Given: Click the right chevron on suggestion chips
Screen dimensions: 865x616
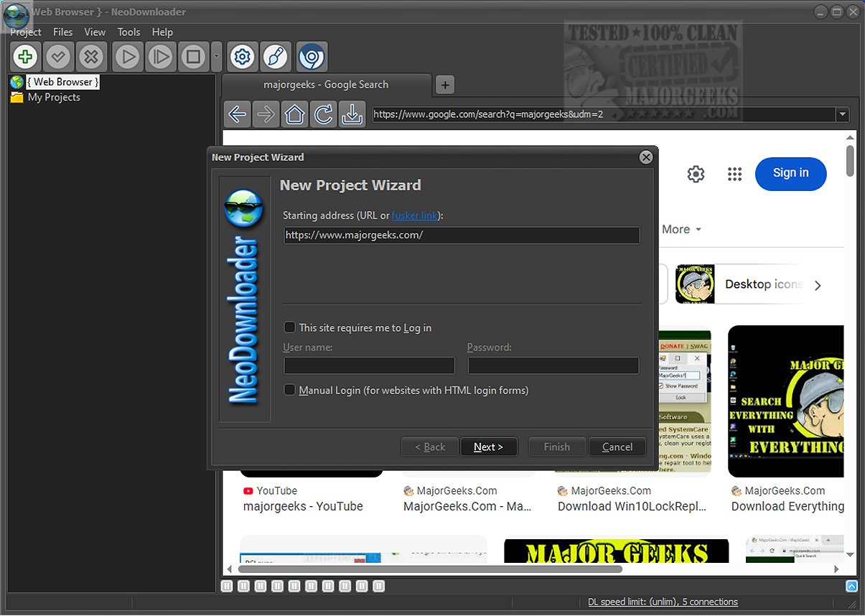Looking at the screenshot, I should coord(818,285).
